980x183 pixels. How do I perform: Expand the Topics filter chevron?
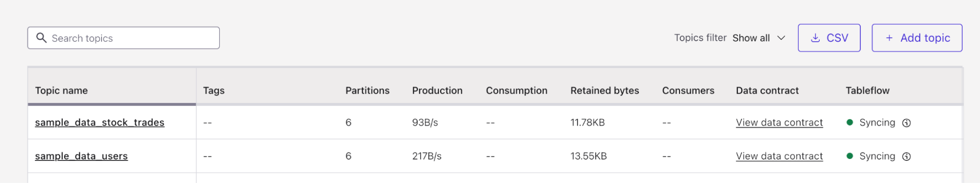[x=781, y=38]
